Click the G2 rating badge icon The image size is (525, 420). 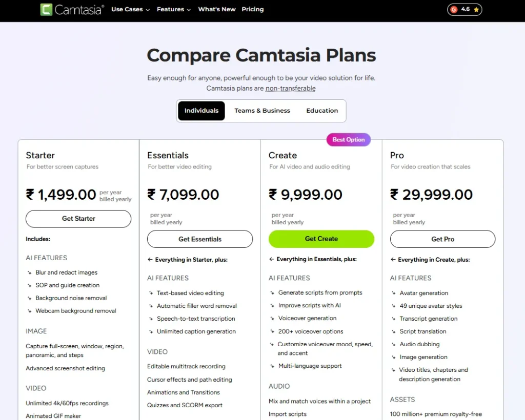pos(453,9)
